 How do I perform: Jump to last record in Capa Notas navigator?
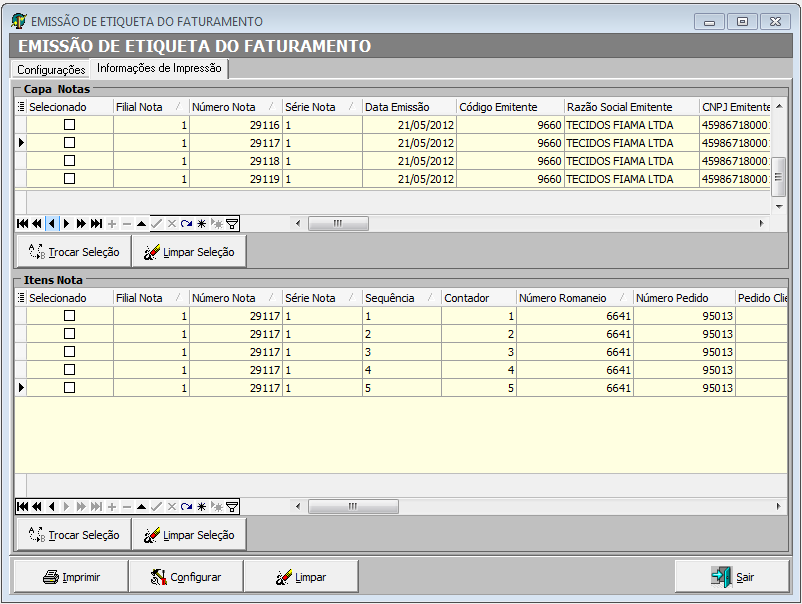(x=96, y=224)
